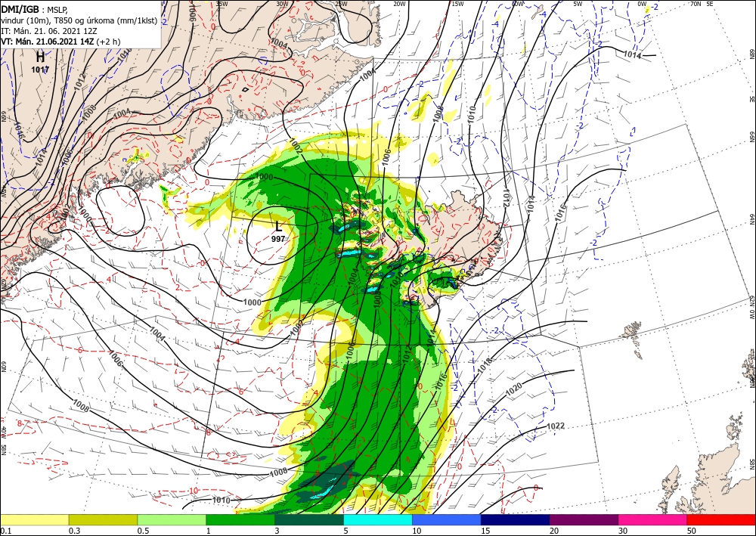Click the 'L' low pressure symbol
756x536 pixels.
pos(279,225)
